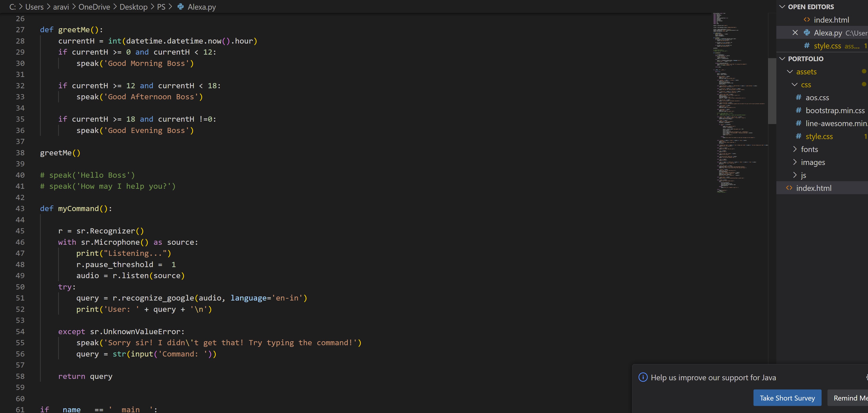The height and width of the screenshot is (413, 868).
Task: Switch to the style.css open editor
Action: point(827,46)
